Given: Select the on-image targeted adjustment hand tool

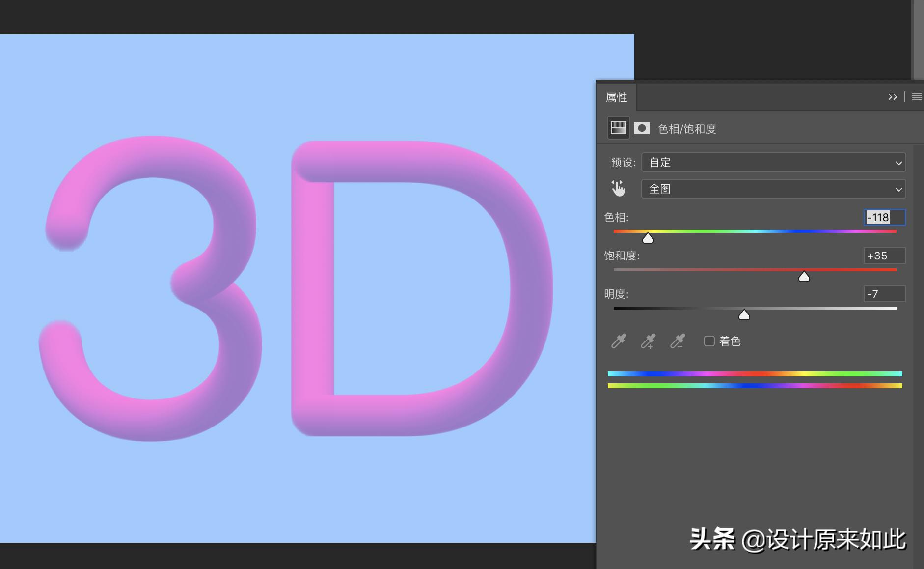Looking at the screenshot, I should point(618,187).
